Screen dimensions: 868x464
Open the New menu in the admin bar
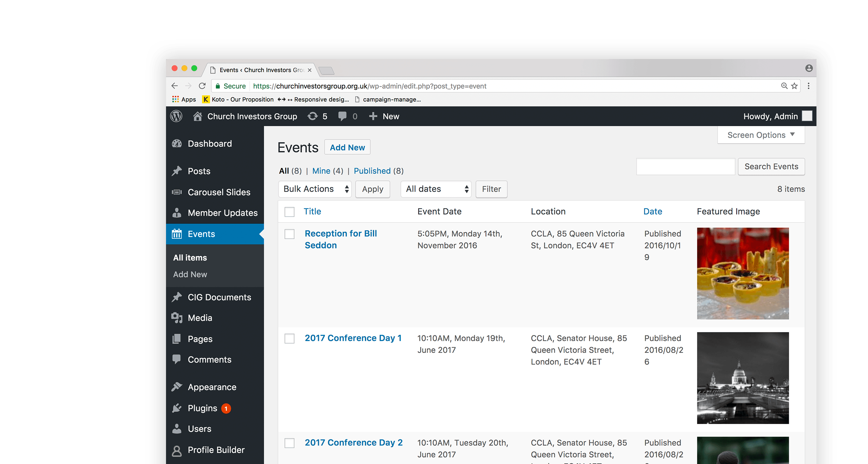tap(384, 116)
